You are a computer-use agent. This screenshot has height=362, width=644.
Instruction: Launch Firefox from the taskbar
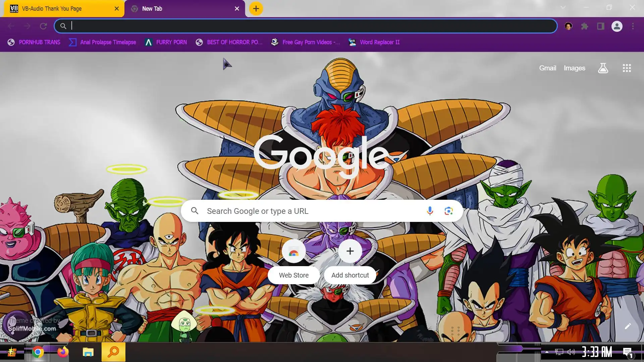point(63,352)
